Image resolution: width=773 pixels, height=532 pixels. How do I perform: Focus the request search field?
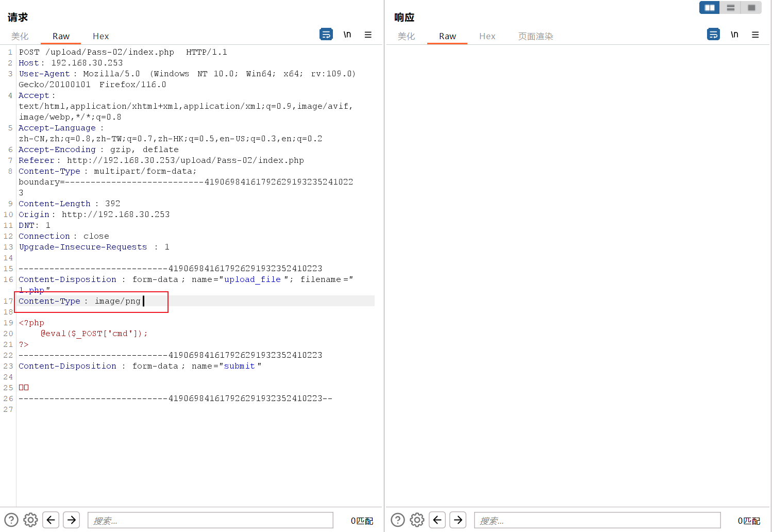210,520
